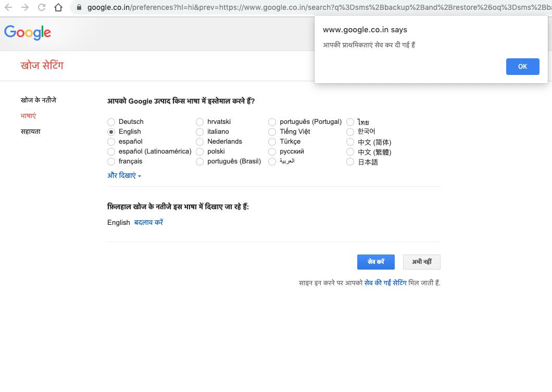Select hrvatski radio button
The width and height of the screenshot is (552, 392).
click(x=199, y=122)
